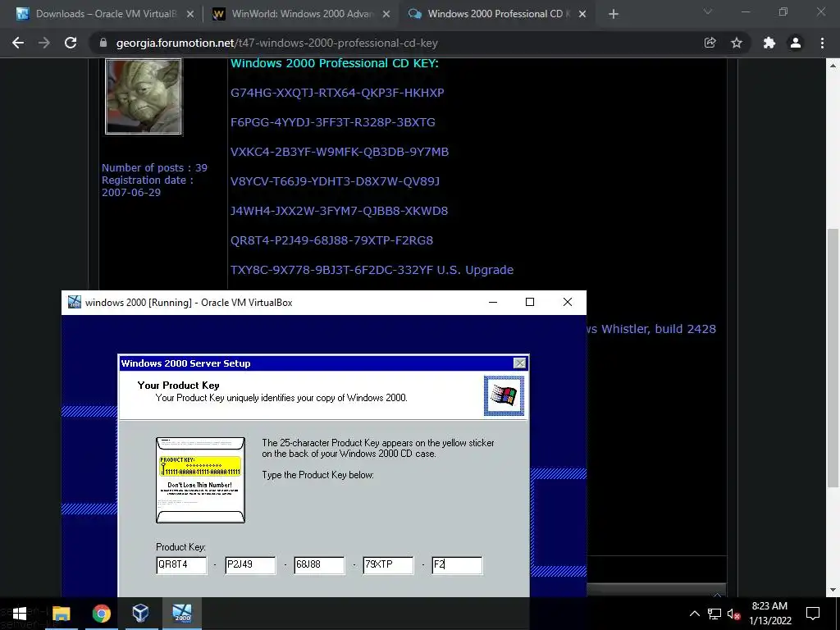Click the Yoda avatar image
Image resolution: width=840 pixels, height=630 pixels.
coord(144,97)
